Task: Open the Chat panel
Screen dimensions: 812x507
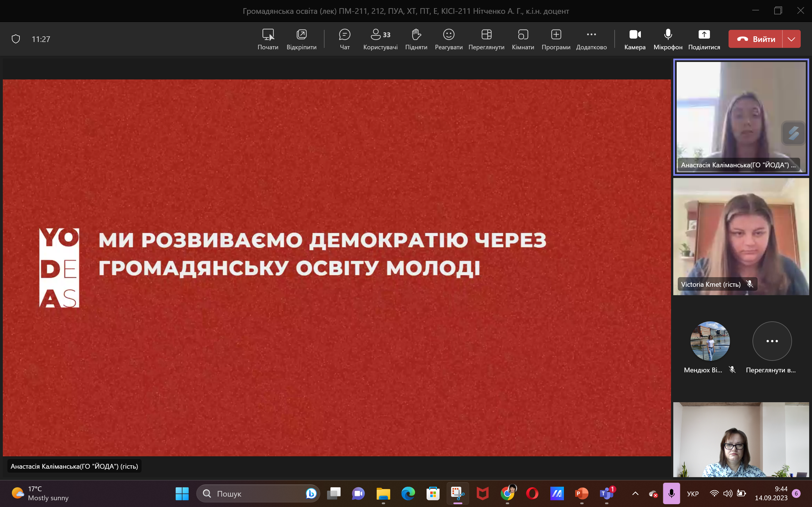Action: 345,39
